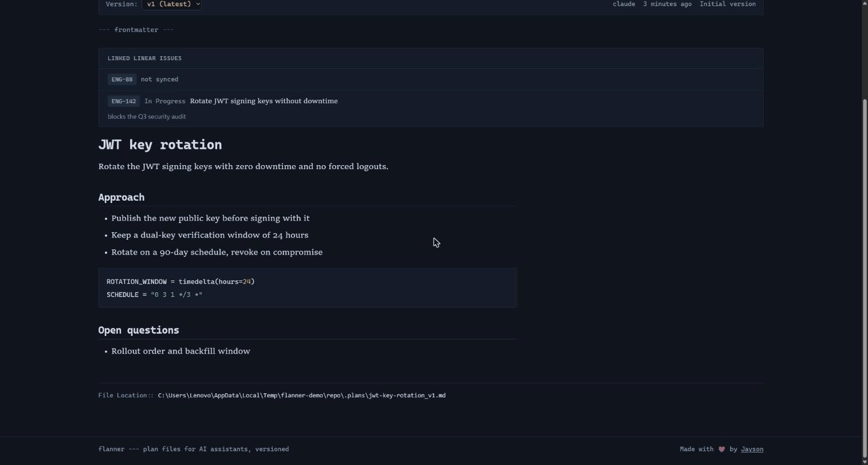Open the Version v1 (latest) dropdown
Image resolution: width=868 pixels, height=465 pixels.
pyautogui.click(x=171, y=4)
